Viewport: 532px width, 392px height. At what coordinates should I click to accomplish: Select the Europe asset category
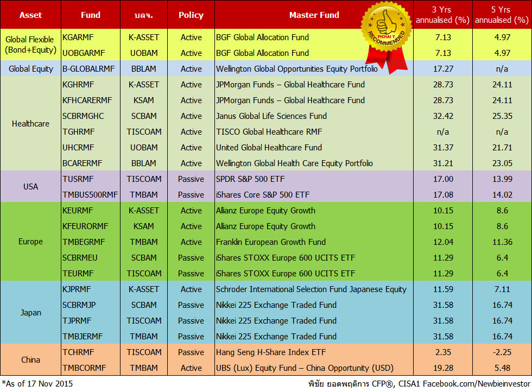tap(30, 242)
